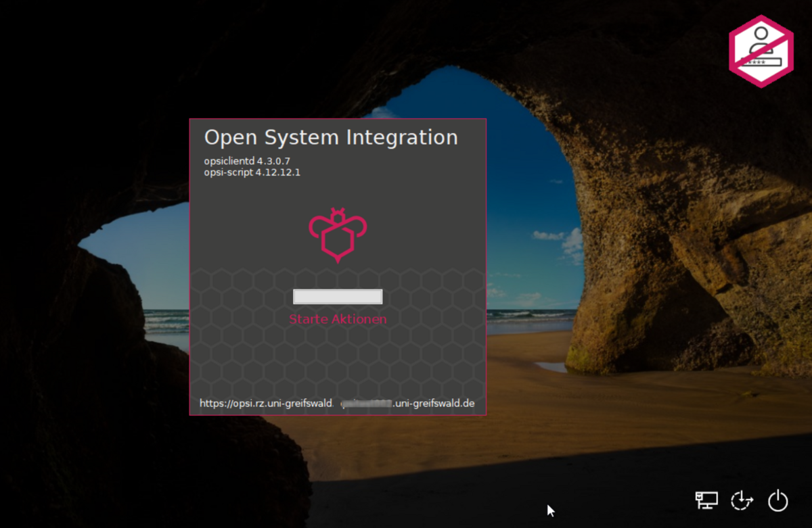Image resolution: width=812 pixels, height=528 pixels.
Task: Click the "Open System Integration" title
Action: 331,137
